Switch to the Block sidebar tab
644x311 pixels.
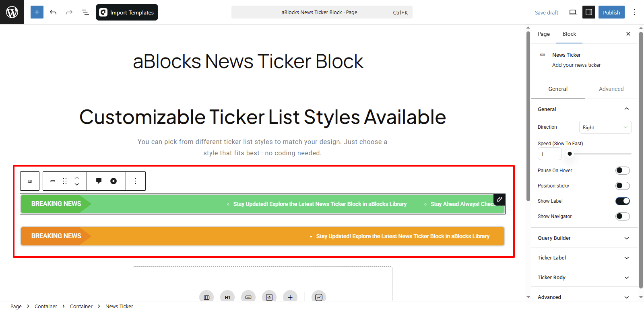tap(569, 34)
